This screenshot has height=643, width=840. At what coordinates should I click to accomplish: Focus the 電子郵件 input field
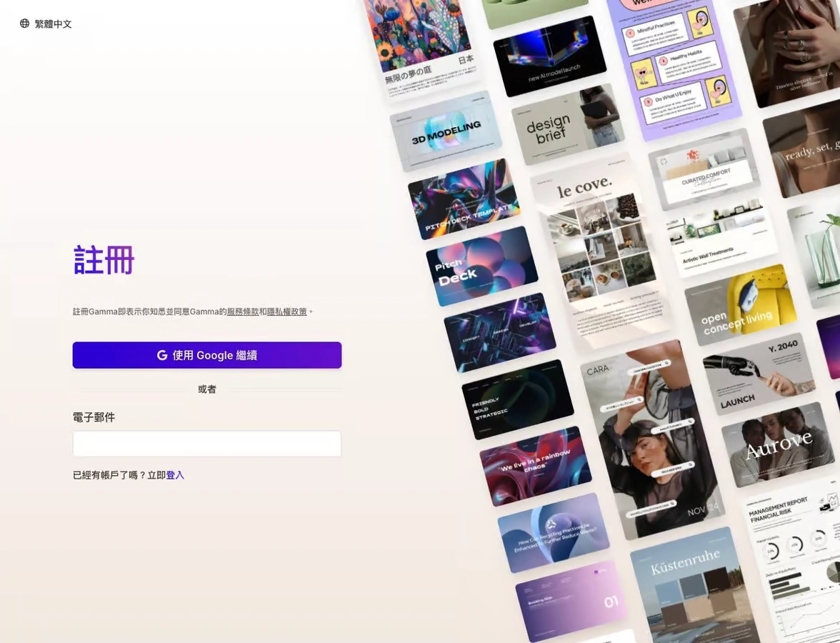pyautogui.click(x=207, y=444)
